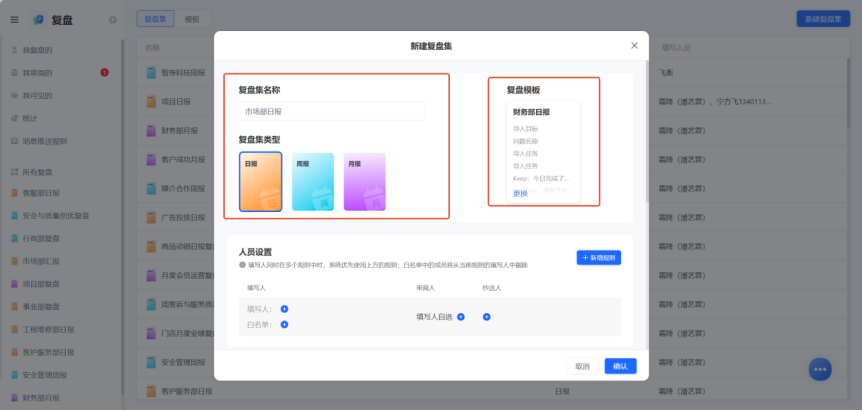
Task: Open 项目部复盘 in the sidebar
Action: click(x=41, y=284)
